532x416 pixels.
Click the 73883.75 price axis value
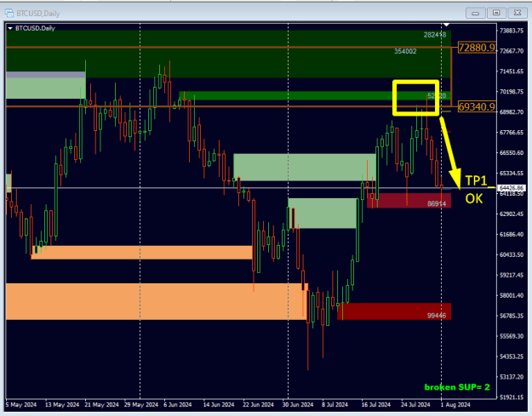512,31
